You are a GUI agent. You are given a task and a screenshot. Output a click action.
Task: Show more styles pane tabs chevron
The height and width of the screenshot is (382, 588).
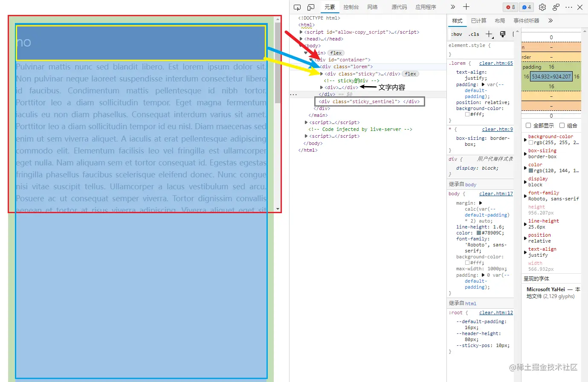[550, 20]
